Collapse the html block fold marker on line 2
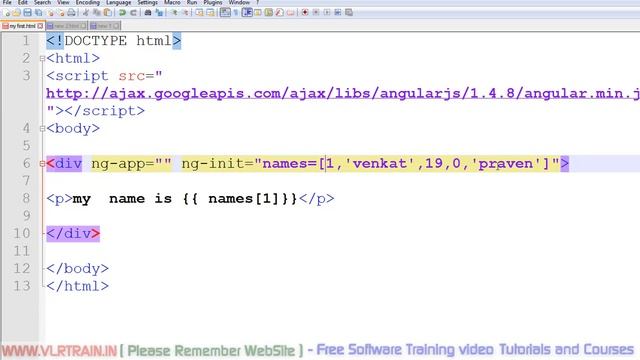The width and height of the screenshot is (640, 360). pyautogui.click(x=42, y=58)
